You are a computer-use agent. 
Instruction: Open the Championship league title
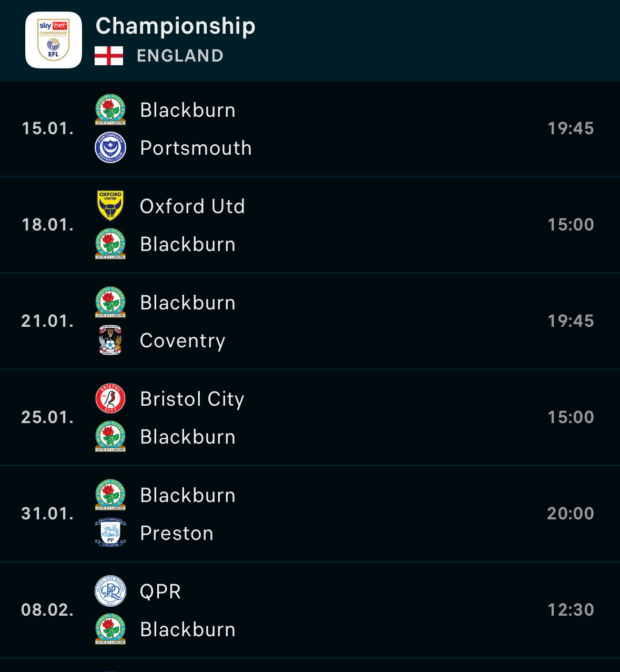click(176, 26)
